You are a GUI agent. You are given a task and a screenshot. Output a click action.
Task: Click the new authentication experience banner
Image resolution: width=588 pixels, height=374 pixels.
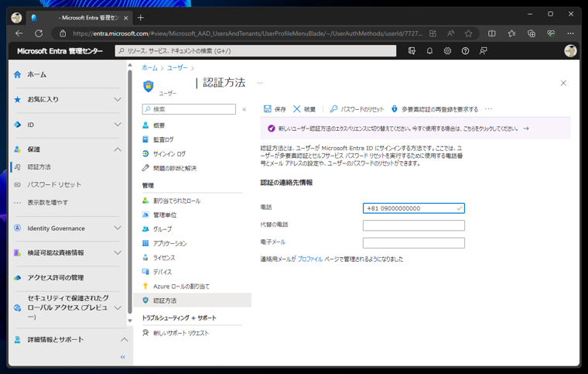tap(415, 129)
